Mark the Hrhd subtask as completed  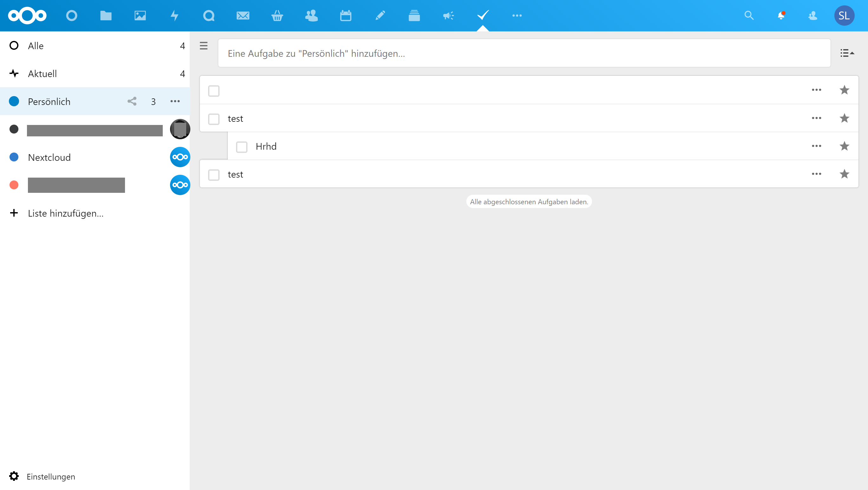[242, 147]
